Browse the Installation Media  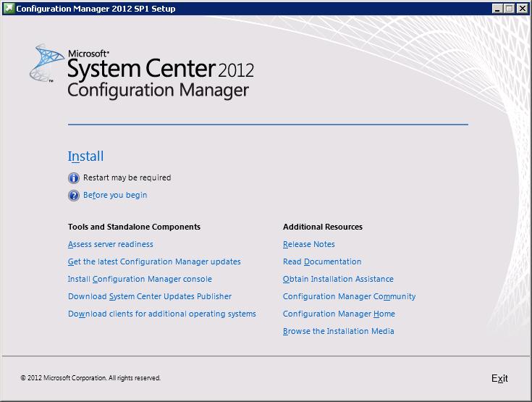point(338,331)
